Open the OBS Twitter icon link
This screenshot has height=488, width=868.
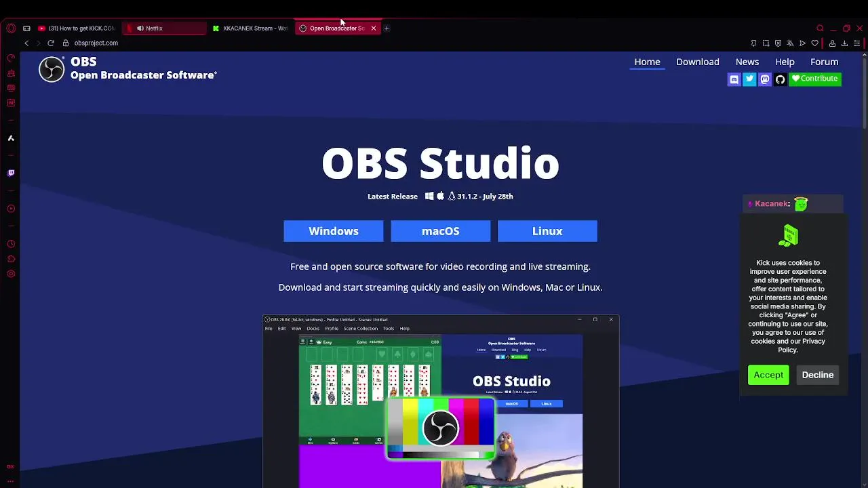click(749, 79)
